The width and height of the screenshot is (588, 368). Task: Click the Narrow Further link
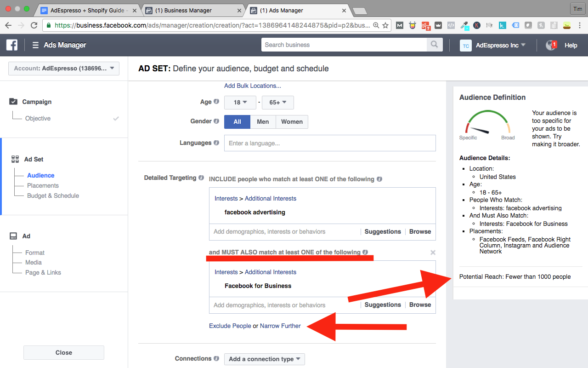coord(280,326)
